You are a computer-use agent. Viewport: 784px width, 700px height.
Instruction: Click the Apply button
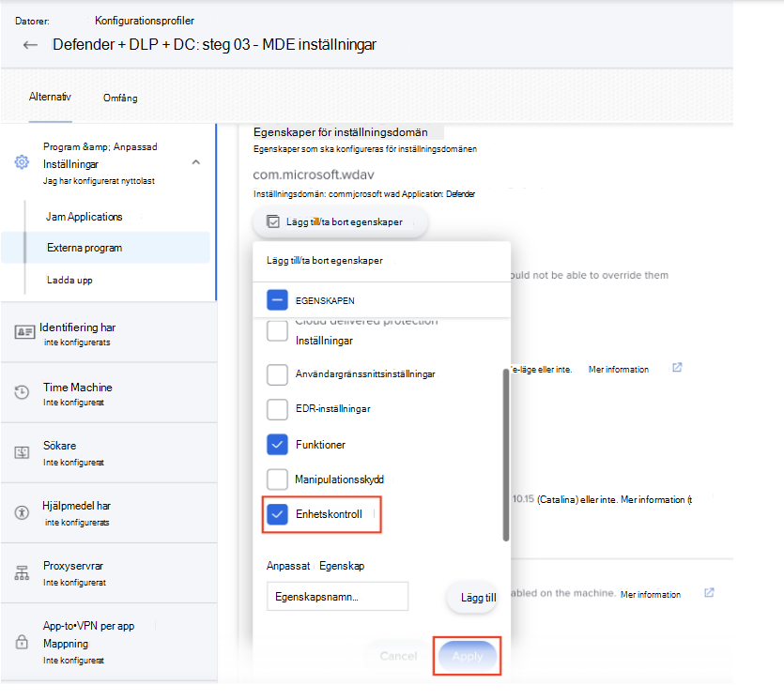[x=468, y=656]
